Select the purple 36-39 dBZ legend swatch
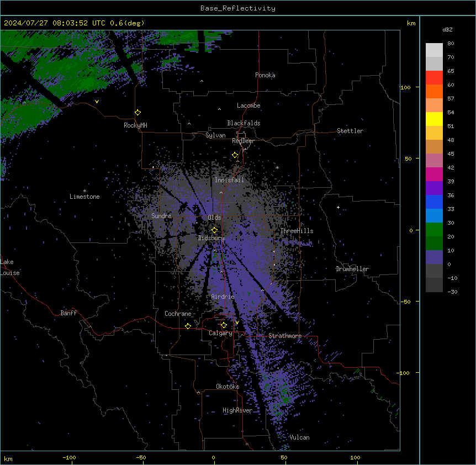This screenshot has width=476, height=465. pyautogui.click(x=434, y=188)
